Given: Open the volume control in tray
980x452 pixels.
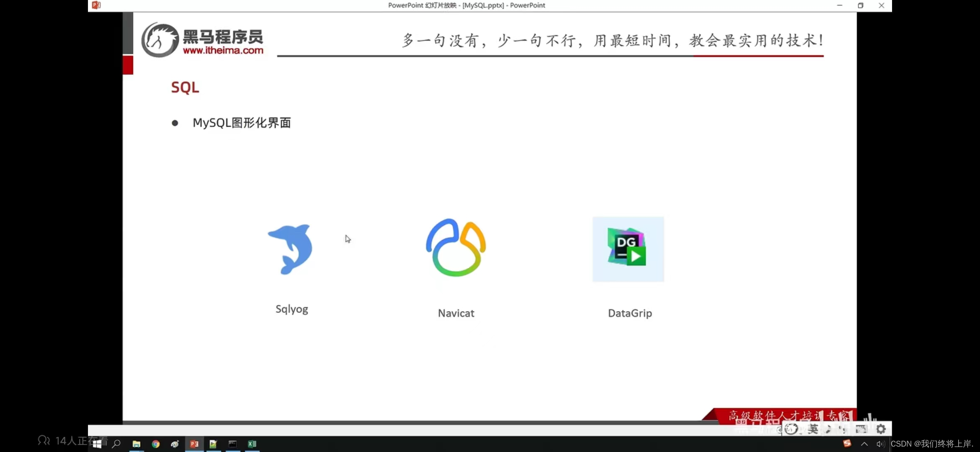Looking at the screenshot, I should click(x=880, y=444).
